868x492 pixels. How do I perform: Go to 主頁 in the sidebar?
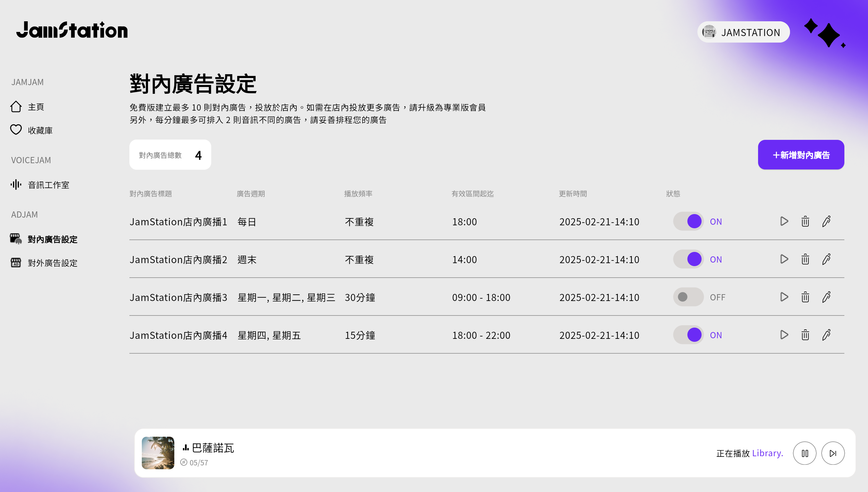click(35, 107)
